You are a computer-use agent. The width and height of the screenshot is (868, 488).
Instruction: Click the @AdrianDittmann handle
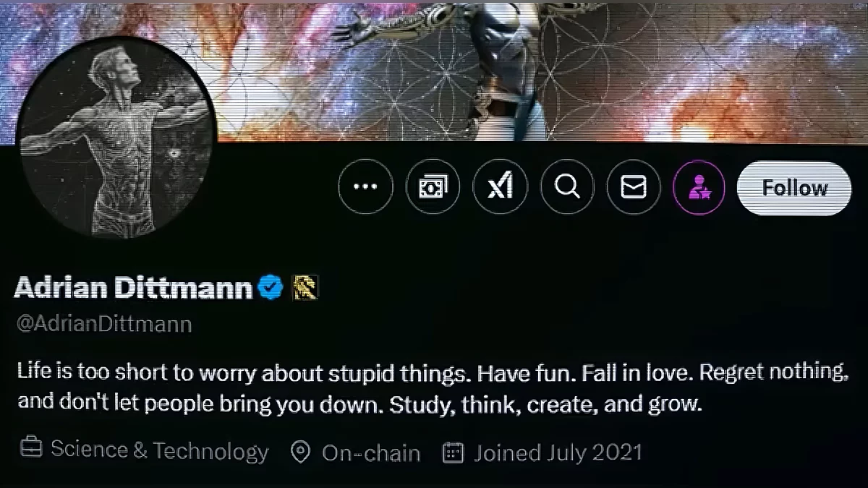coord(103,323)
